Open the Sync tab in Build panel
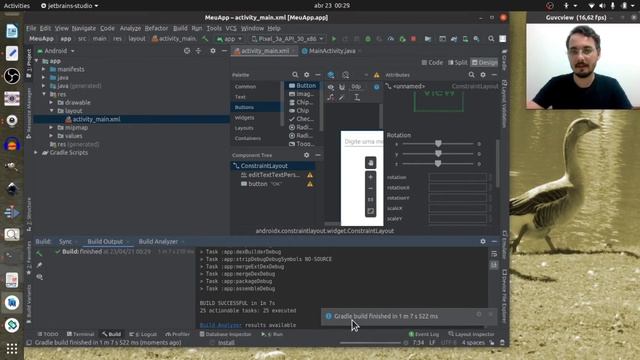This screenshot has width=640, height=360. coord(65,241)
